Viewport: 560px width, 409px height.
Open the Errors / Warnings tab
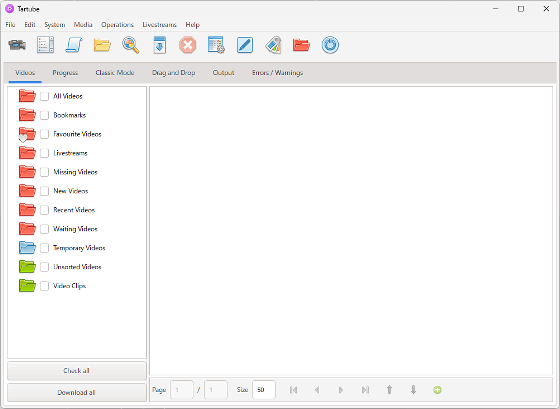click(278, 73)
